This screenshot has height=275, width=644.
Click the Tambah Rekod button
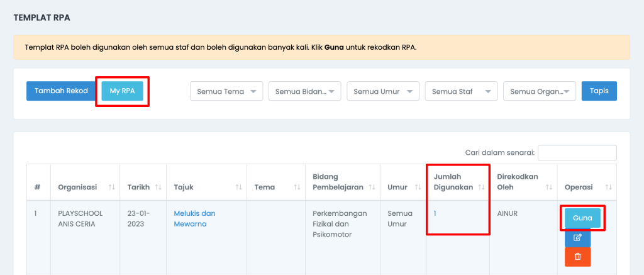click(x=61, y=91)
